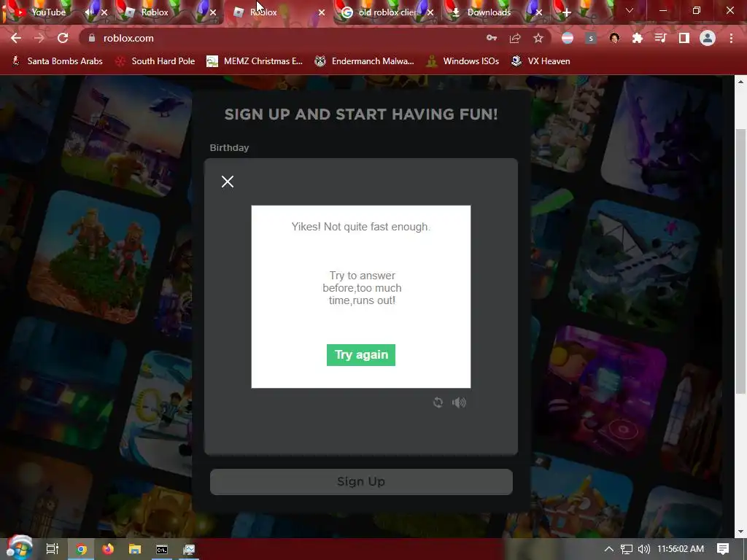View site info via the padlock icon

[92, 38]
